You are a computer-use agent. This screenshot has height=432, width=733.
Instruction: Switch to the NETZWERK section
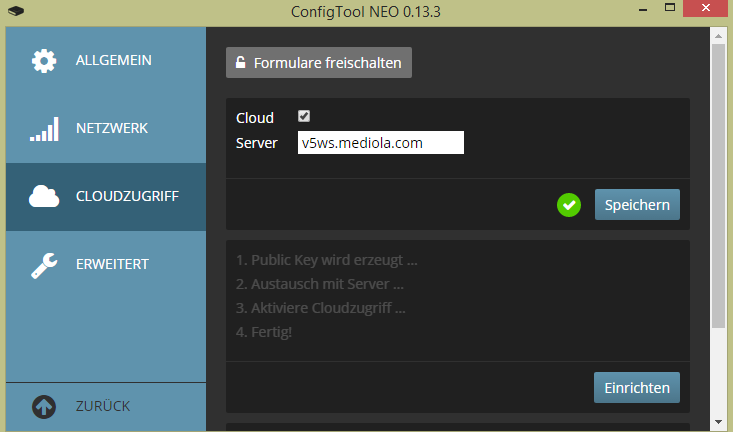tap(112, 128)
